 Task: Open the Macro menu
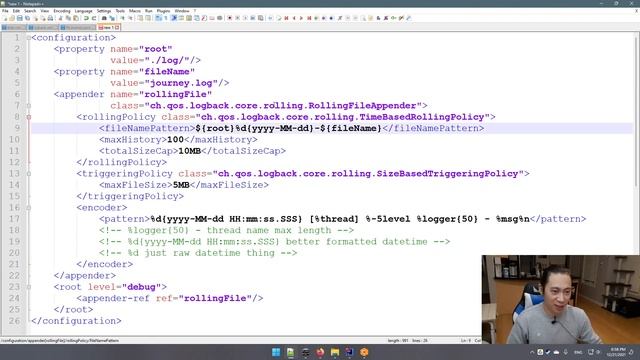pos(135,11)
